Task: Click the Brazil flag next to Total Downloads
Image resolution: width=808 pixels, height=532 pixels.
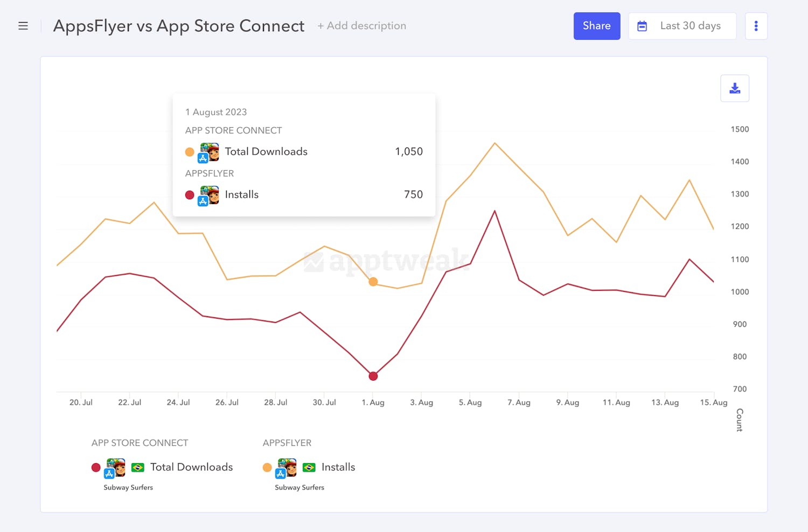Action: tap(138, 467)
